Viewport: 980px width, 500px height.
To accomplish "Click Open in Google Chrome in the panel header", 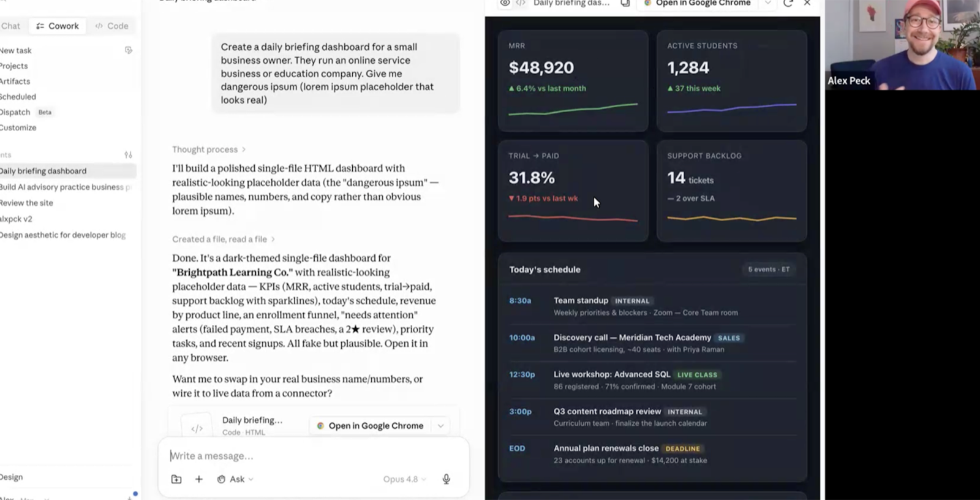I will (697, 3).
